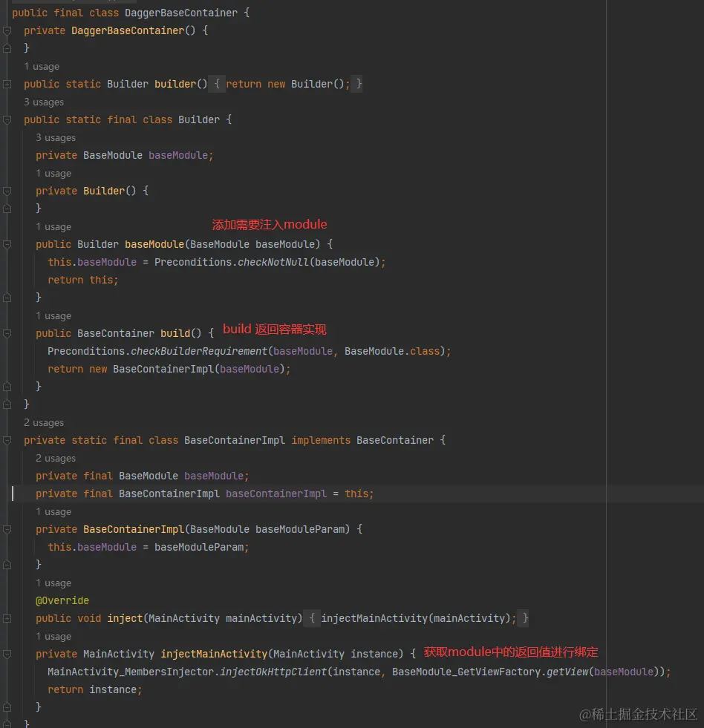The height and width of the screenshot is (728, 704).
Task: Collapse the private DaggerBaseContainer() constructor via its gutter fold marker
Action: [7, 30]
